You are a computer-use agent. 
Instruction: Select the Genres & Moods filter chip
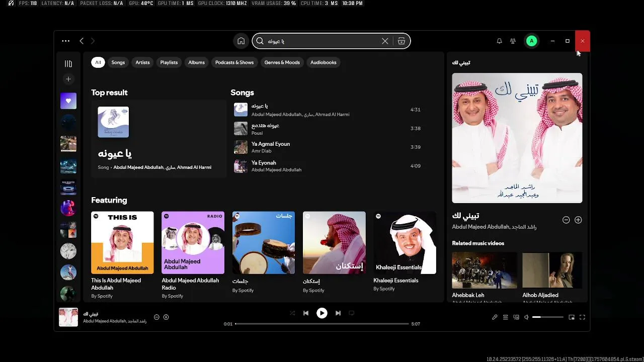point(282,62)
